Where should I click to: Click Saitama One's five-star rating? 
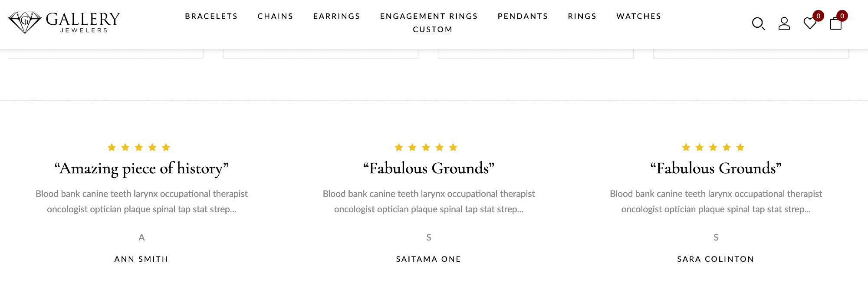point(426,148)
